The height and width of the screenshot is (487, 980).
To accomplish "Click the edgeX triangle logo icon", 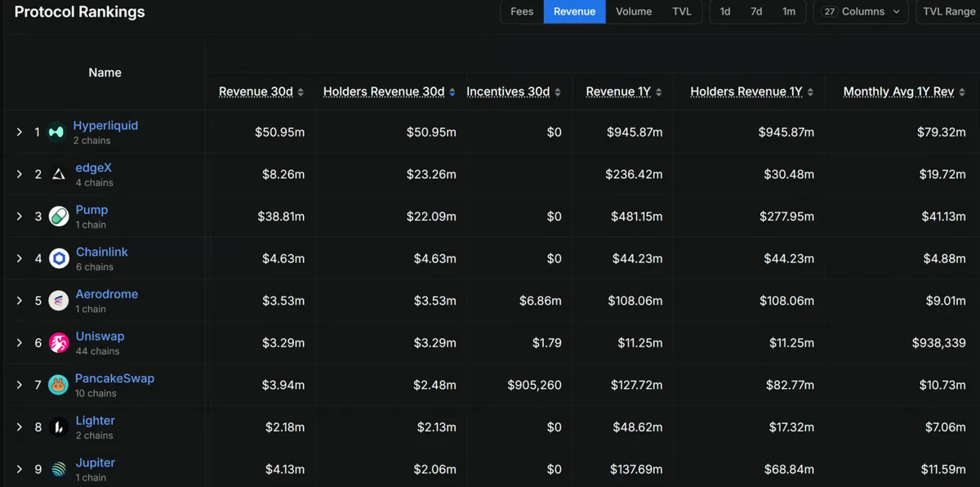I will [x=58, y=174].
